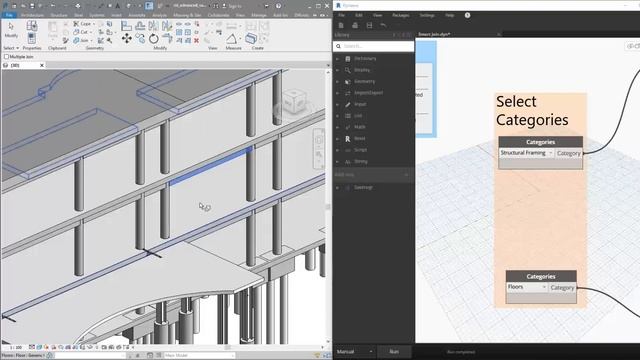Select the Copy tool in Modify panel
The image size is (640, 360).
click(x=140, y=39)
